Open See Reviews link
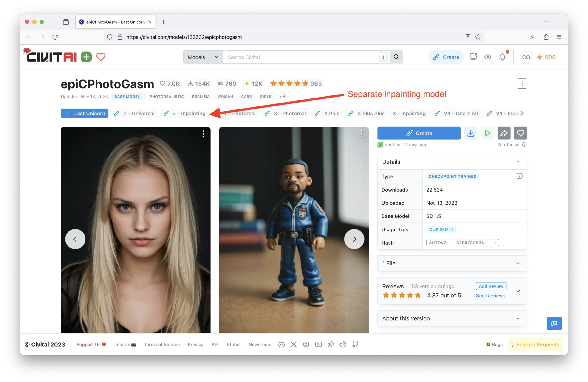Screen dimensions: 588x382 (491, 296)
